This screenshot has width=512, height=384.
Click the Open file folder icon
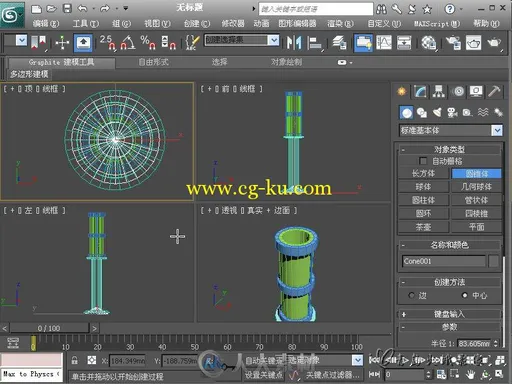click(x=51, y=9)
